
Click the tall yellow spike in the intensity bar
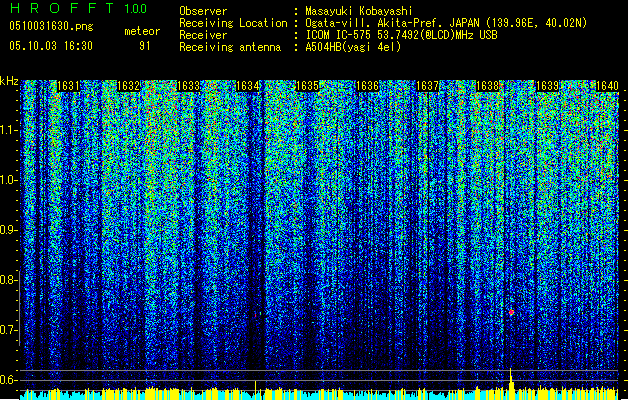coord(511,381)
